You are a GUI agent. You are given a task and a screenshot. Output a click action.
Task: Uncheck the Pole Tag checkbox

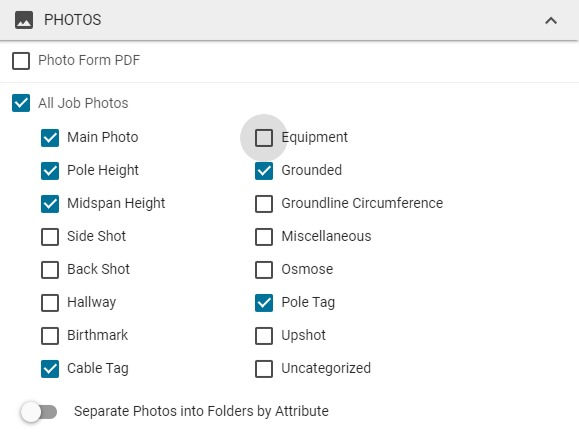pos(264,303)
